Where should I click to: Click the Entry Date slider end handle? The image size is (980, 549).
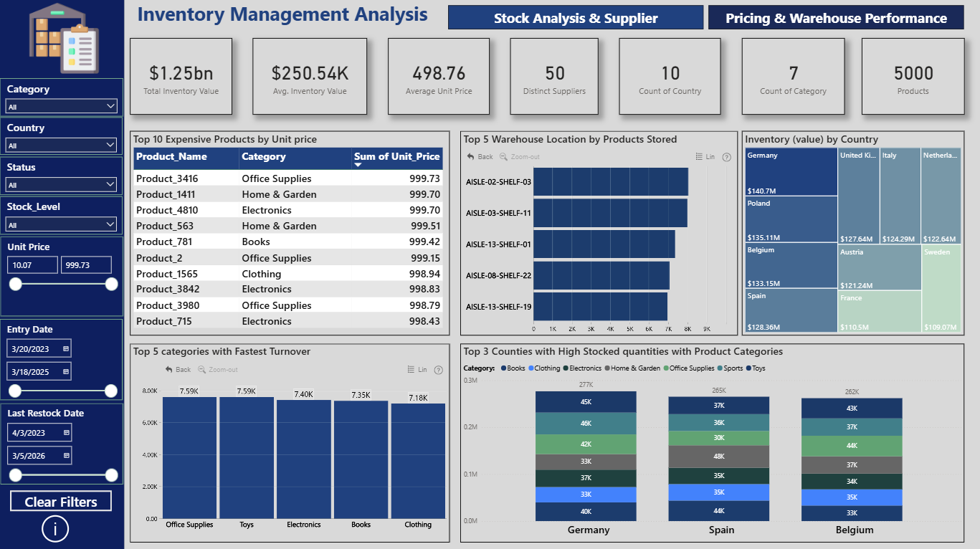coord(111,391)
